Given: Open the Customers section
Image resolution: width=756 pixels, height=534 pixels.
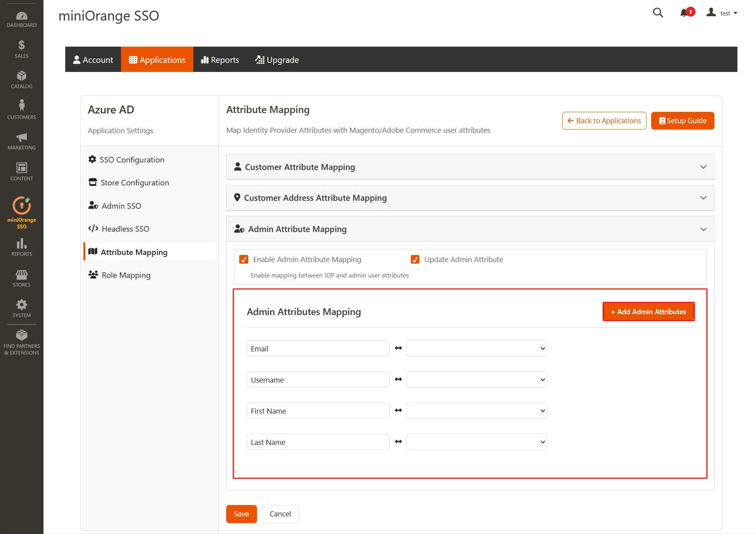Looking at the screenshot, I should pyautogui.click(x=22, y=109).
